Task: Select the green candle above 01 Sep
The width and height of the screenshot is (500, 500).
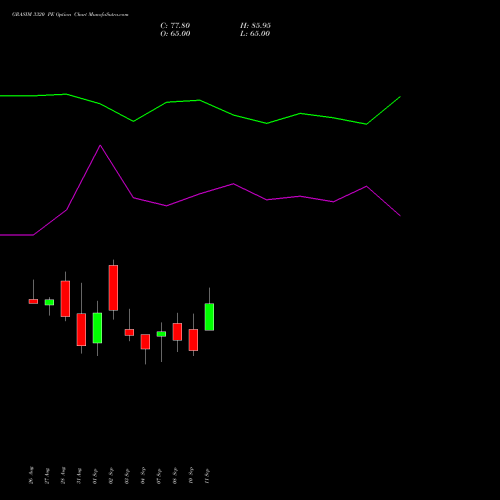Action: [97, 328]
